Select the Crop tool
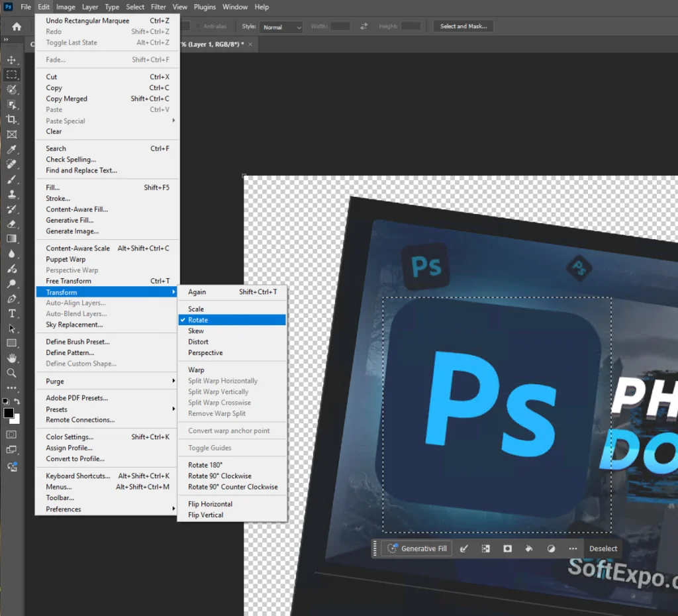Image resolution: width=678 pixels, height=616 pixels. click(x=11, y=119)
